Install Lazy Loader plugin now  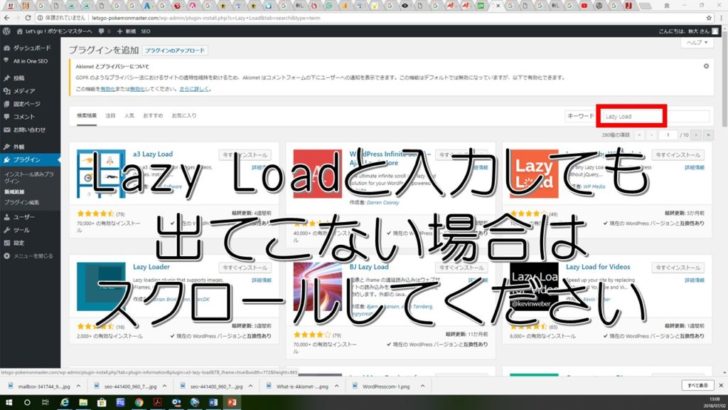(x=245, y=267)
